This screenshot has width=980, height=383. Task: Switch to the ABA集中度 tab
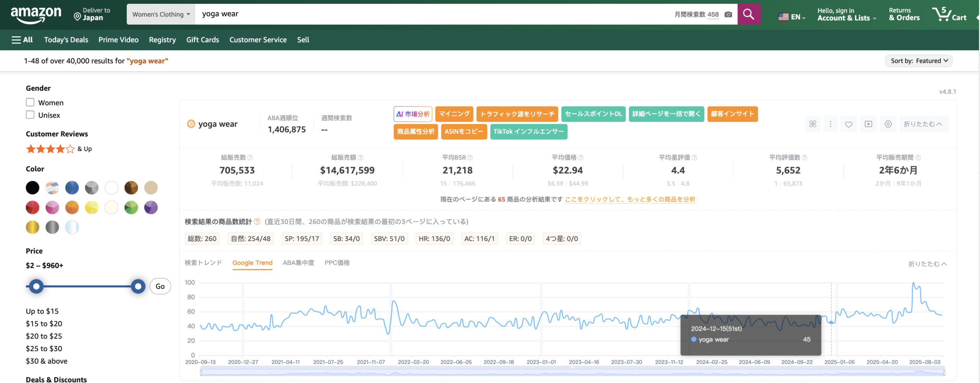pos(298,263)
